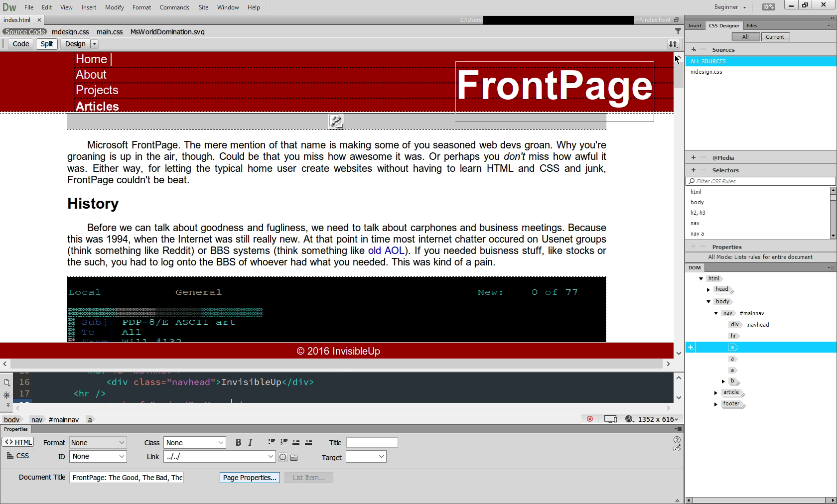Click the Browse for File folder icon
Image resolution: width=837 pixels, height=504 pixels.
294,457
